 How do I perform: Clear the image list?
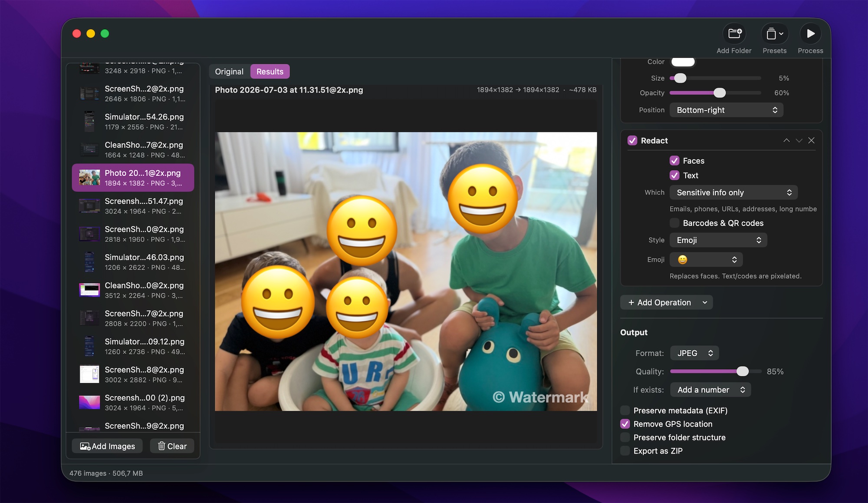pos(172,446)
